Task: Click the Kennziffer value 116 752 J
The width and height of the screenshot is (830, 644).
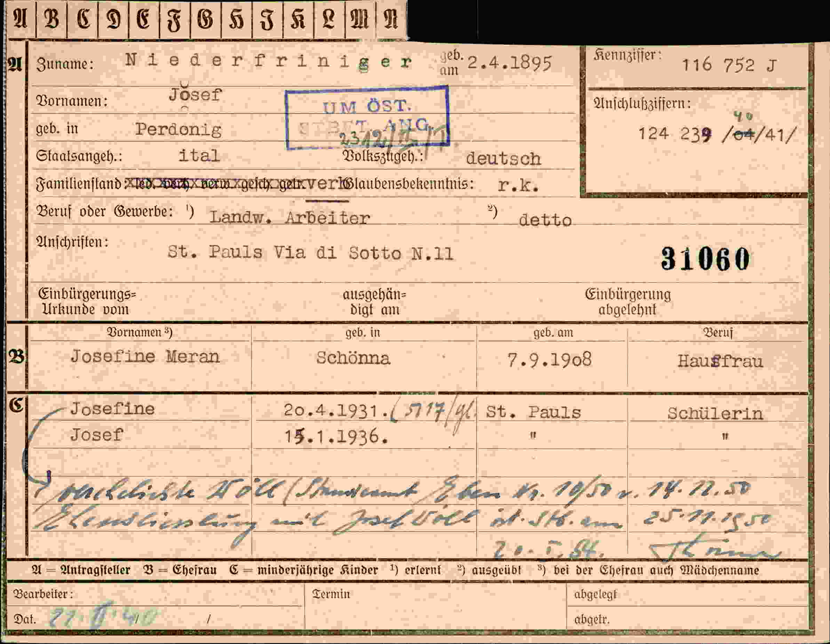Action: pos(729,65)
